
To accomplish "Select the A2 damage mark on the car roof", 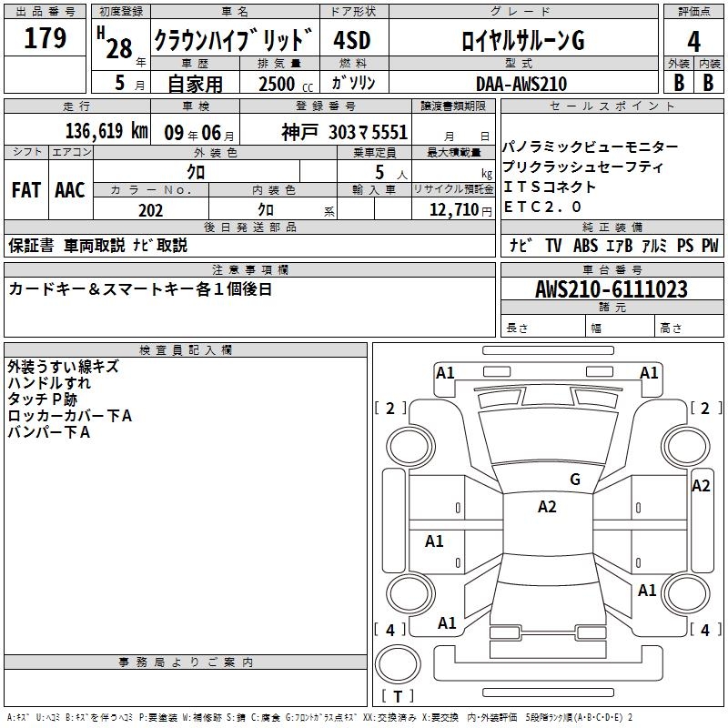I will coord(547,507).
